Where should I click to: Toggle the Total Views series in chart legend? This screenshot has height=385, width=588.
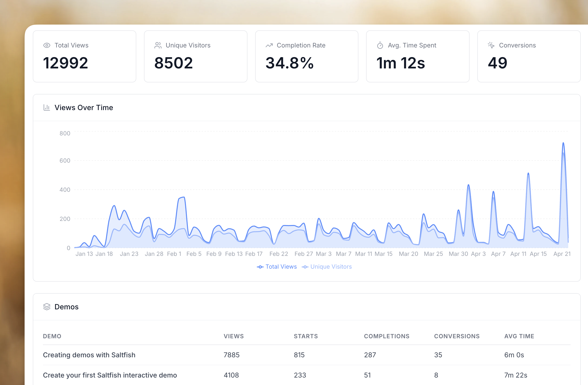pyautogui.click(x=281, y=267)
